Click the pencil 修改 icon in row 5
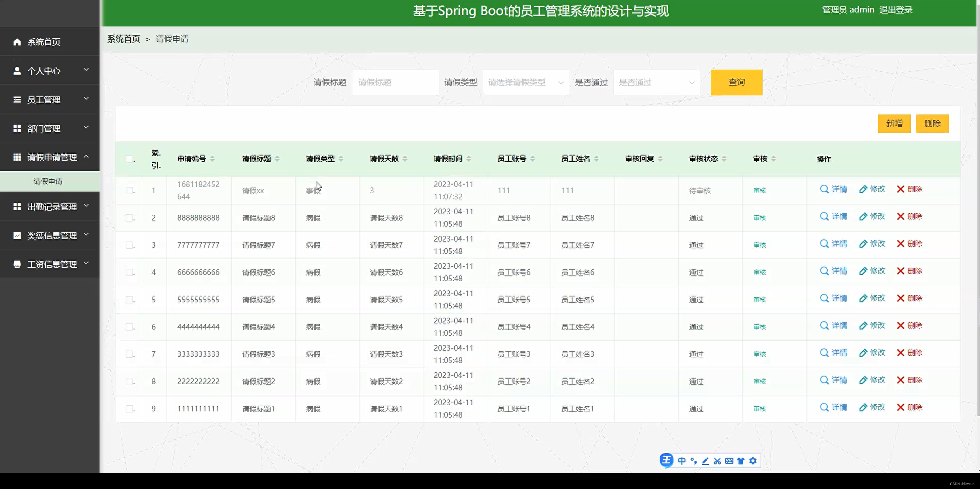 click(863, 298)
